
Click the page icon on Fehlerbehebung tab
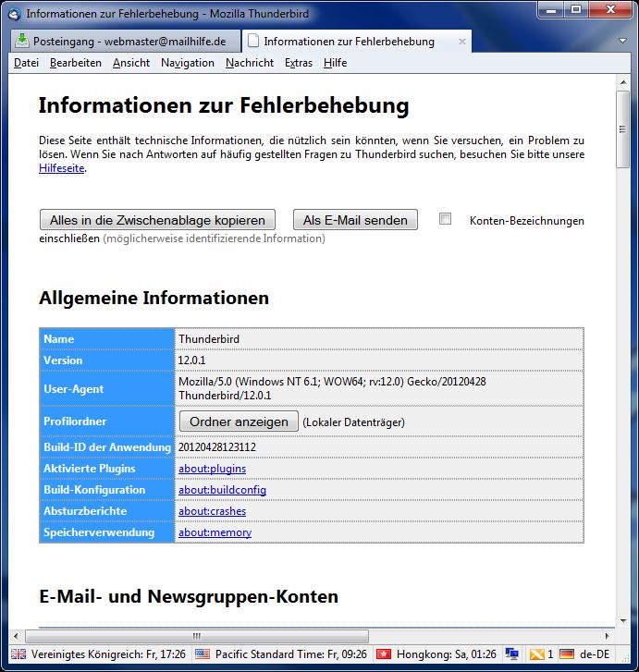[253, 42]
